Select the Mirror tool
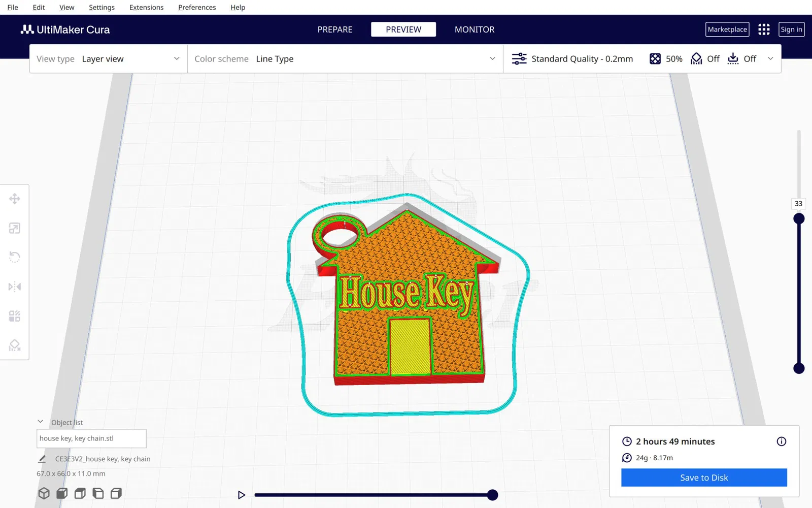The width and height of the screenshot is (812, 508). point(15,287)
